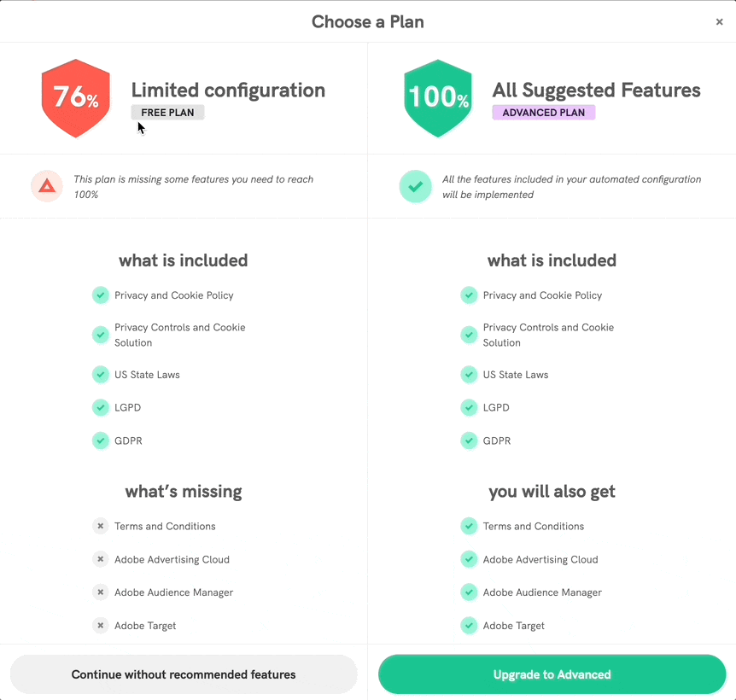Click advanced plan's Terms and Conditions checkmark
736x700 pixels.
coord(469,526)
